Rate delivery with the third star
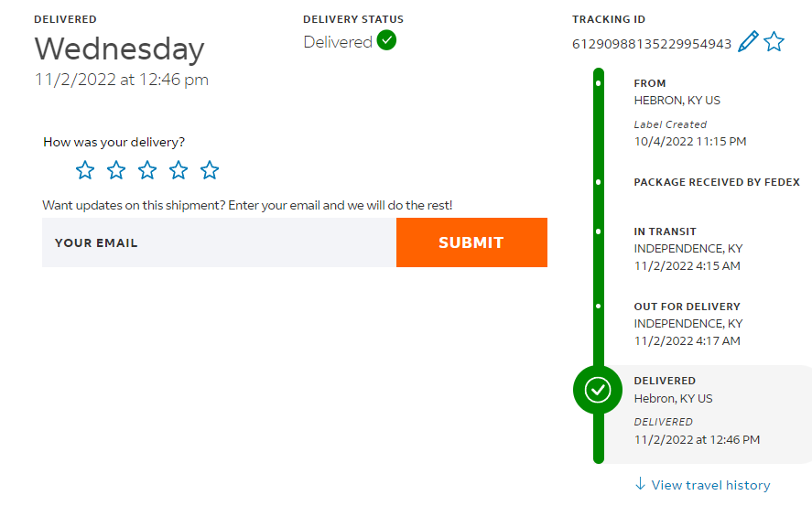Viewport: 812px width, 506px height. (147, 170)
